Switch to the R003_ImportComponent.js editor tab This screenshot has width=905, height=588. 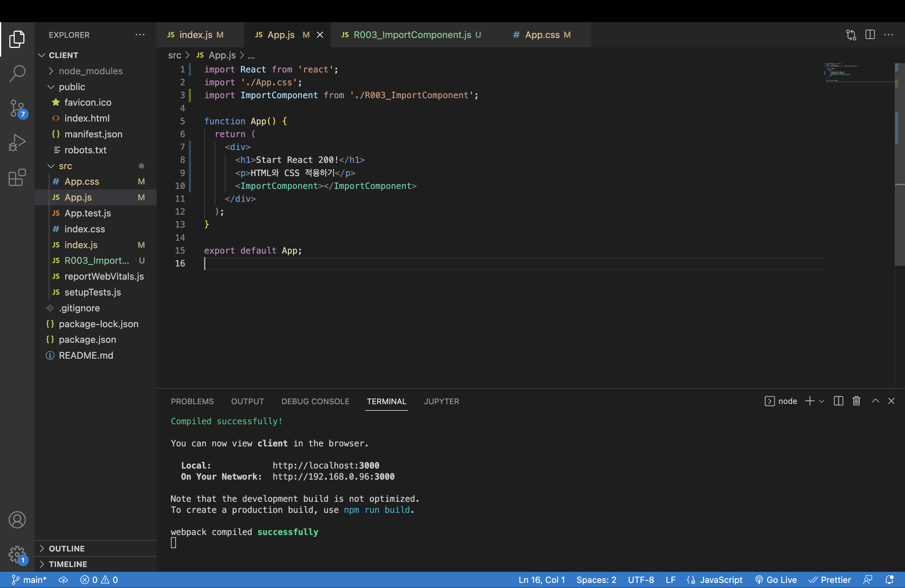pos(412,35)
